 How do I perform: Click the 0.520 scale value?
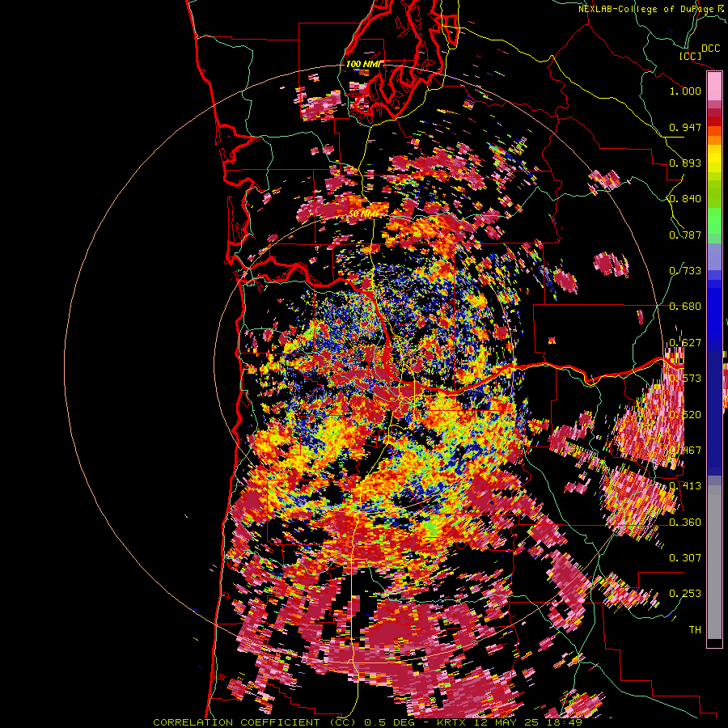click(x=685, y=415)
